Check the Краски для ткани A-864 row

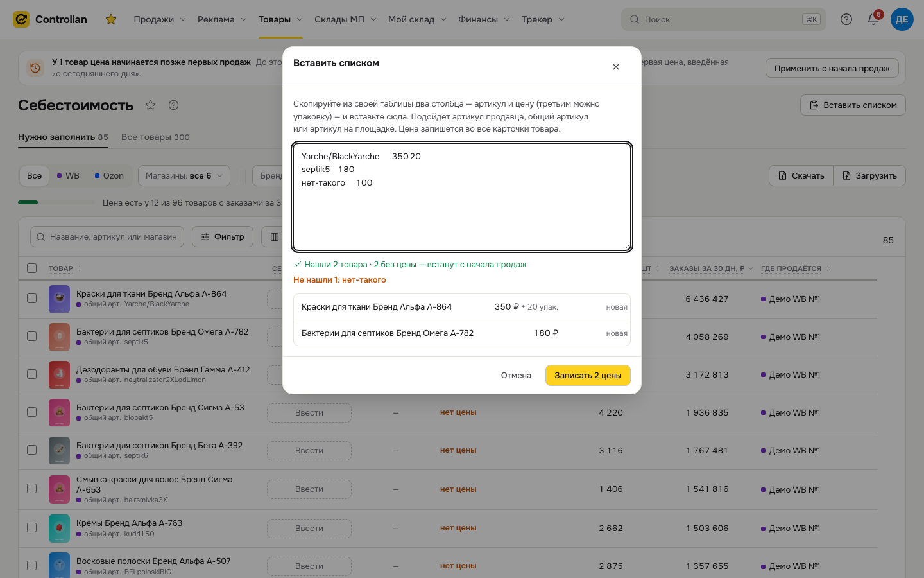tap(31, 298)
